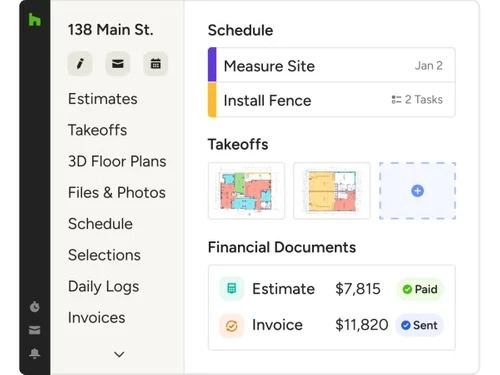Click the Sent status badge

point(419,325)
